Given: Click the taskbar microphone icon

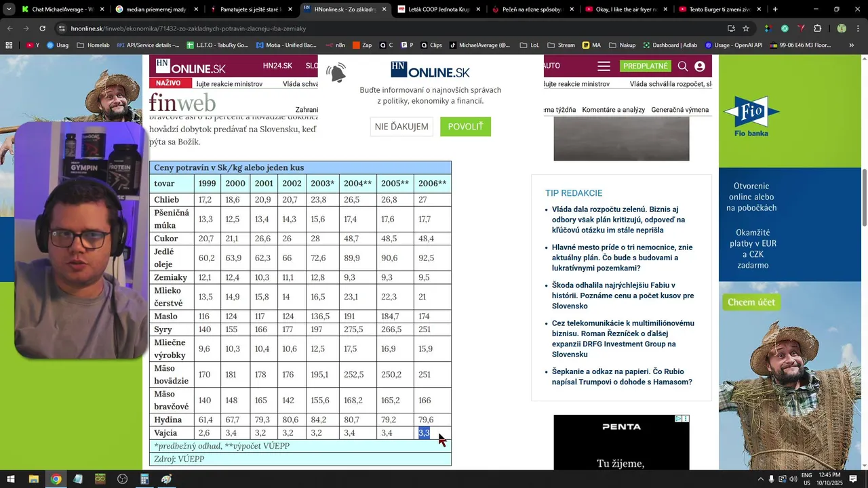Looking at the screenshot, I should coord(772,479).
